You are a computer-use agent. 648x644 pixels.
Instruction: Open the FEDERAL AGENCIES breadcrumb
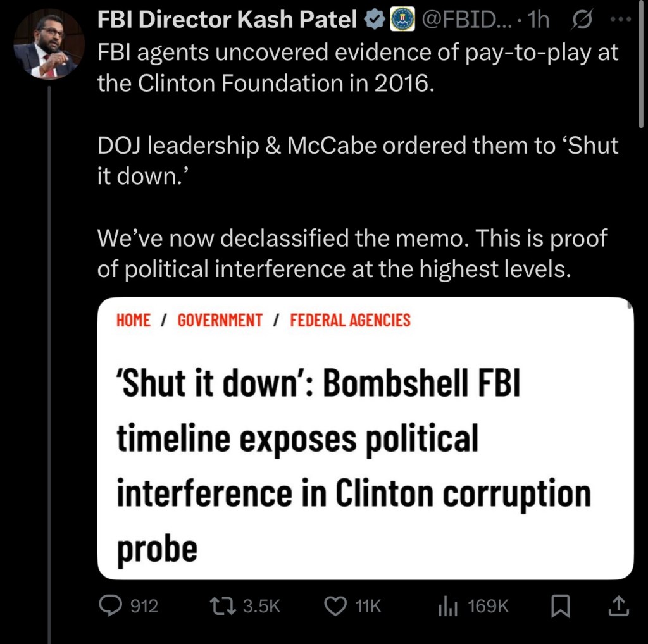pos(349,320)
